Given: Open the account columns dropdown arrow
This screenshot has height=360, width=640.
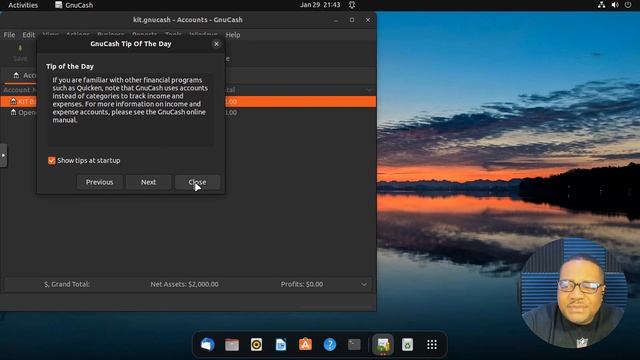Looking at the screenshot, I should 369,90.
